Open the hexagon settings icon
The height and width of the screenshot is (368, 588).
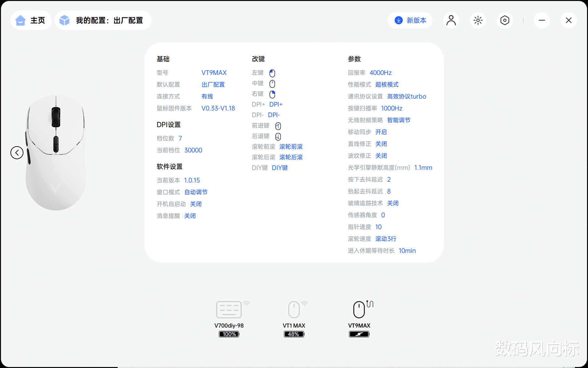tap(505, 20)
